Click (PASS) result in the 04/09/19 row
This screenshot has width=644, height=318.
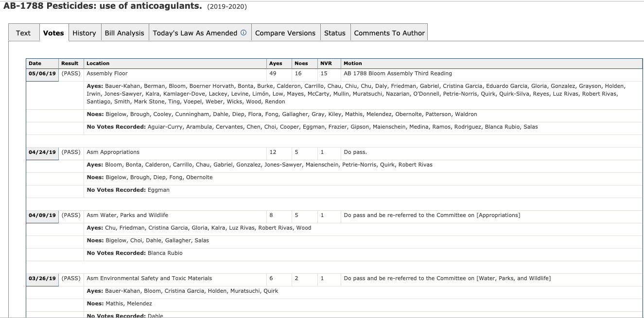point(71,216)
